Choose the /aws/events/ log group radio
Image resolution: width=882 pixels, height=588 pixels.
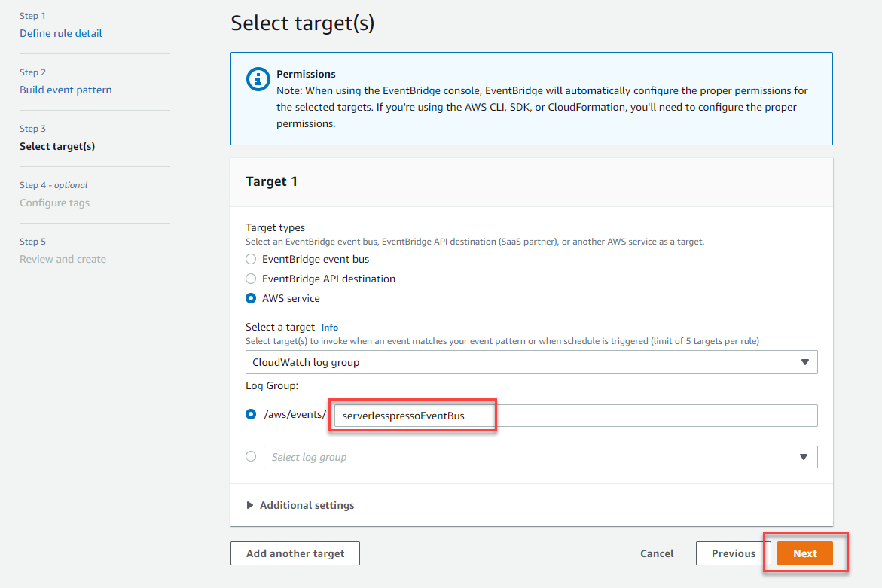(251, 414)
